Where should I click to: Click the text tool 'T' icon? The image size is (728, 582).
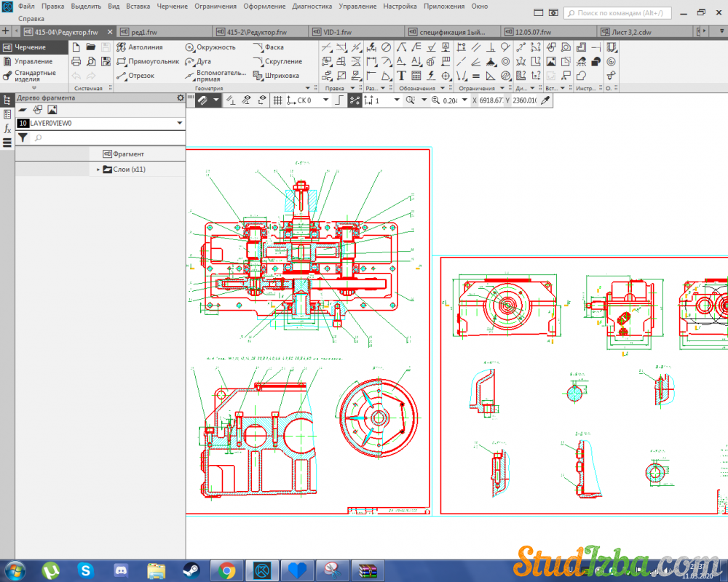click(x=401, y=76)
